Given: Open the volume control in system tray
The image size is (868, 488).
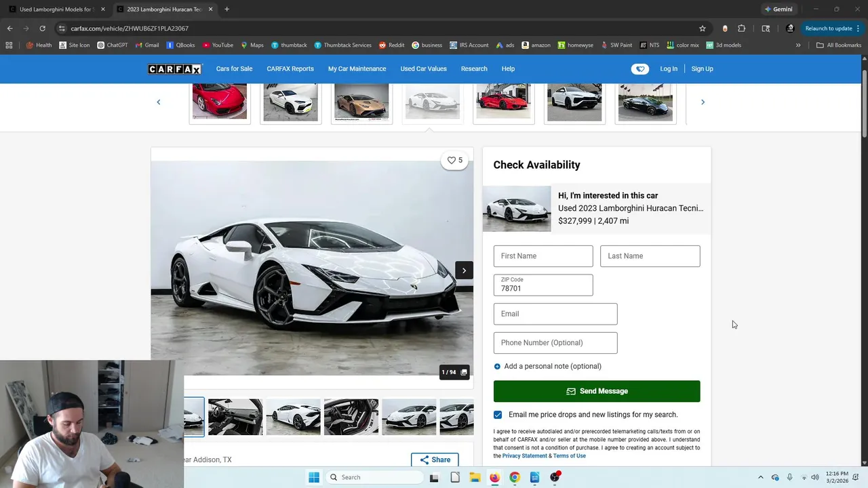Looking at the screenshot, I should (815, 477).
